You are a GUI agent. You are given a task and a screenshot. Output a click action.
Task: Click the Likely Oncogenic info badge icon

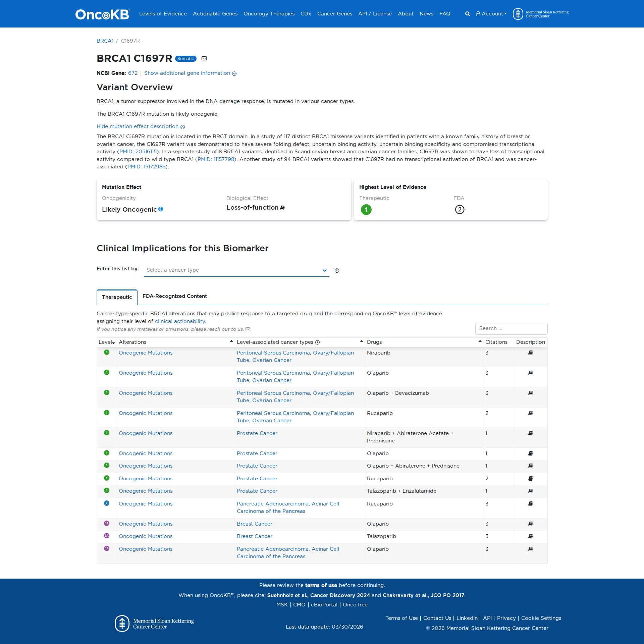[161, 209]
